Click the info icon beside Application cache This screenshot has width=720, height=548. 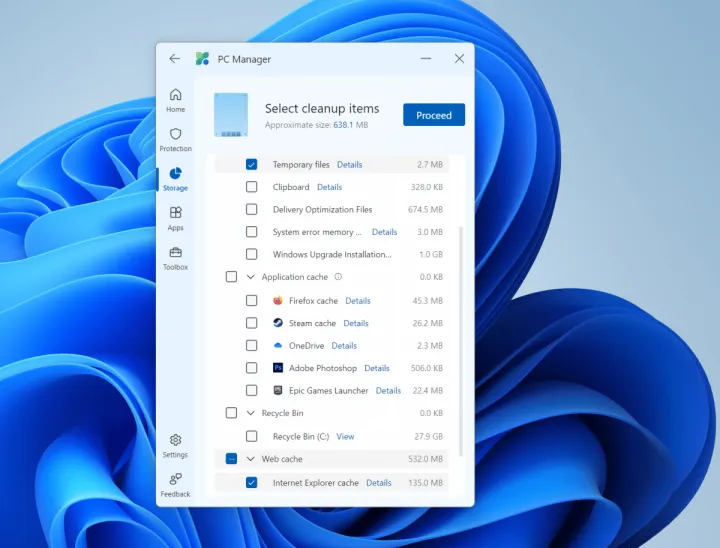click(338, 277)
